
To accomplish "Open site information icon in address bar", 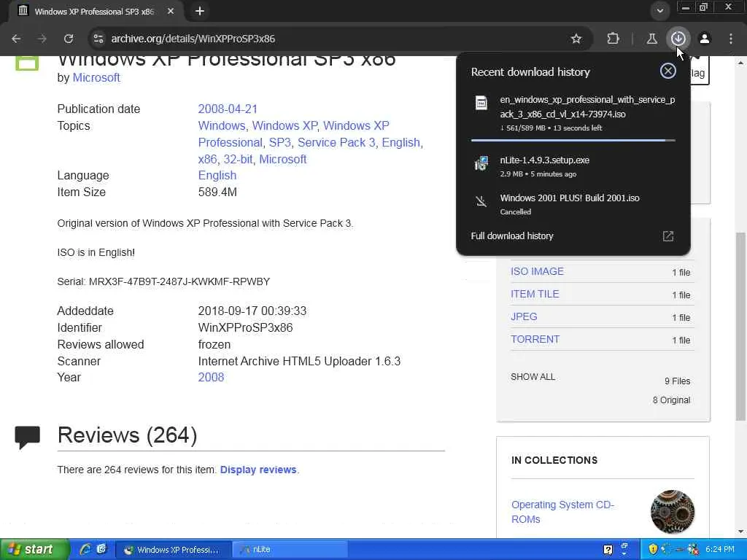I will click(98, 39).
